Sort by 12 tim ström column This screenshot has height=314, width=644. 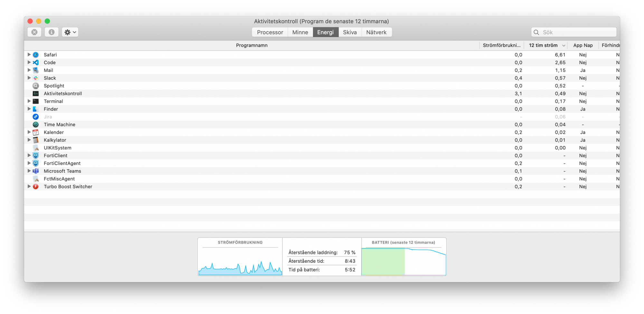tap(546, 45)
